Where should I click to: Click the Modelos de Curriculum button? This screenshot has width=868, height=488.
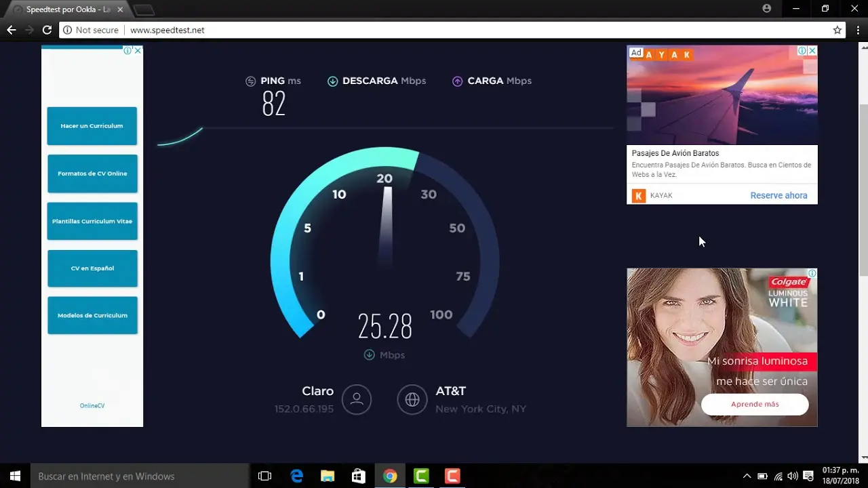[92, 315]
